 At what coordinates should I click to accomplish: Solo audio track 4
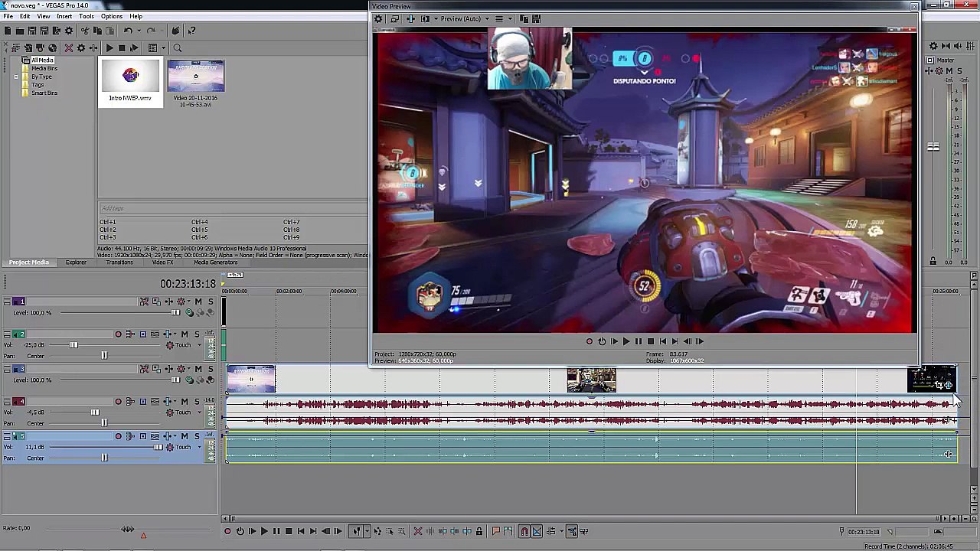[x=197, y=402]
